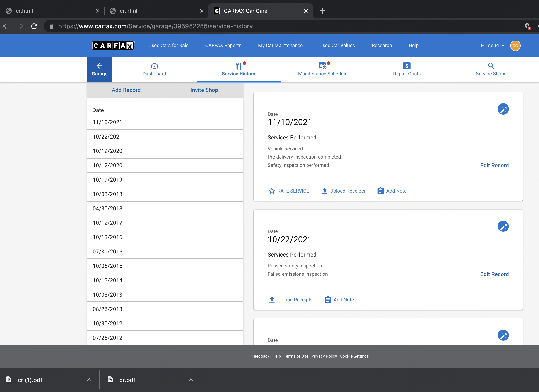
Task: Click the Repair Costs dollar icon
Action: (x=407, y=66)
